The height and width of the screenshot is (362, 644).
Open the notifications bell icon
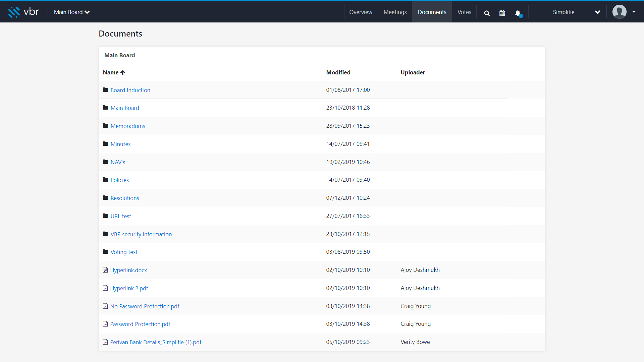pyautogui.click(x=518, y=13)
